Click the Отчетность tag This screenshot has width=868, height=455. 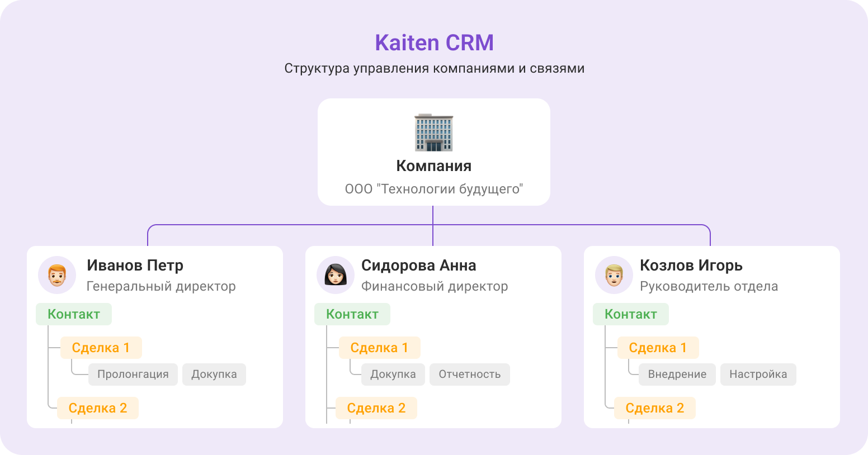[x=469, y=374]
